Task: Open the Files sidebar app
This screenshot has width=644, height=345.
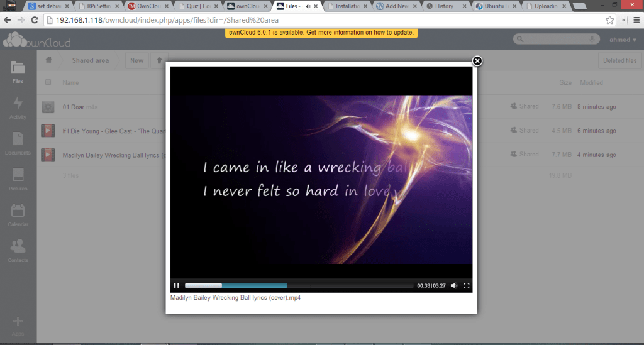Action: tap(18, 72)
